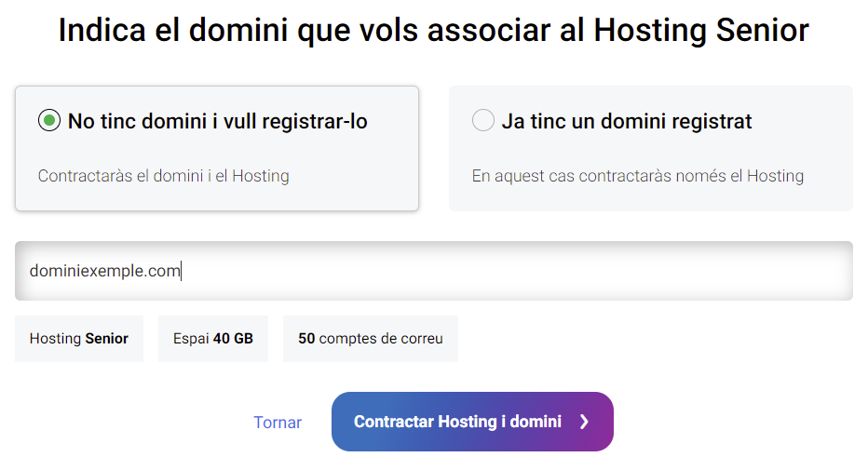Click the 'Espai 40 GB' tag
This screenshot has height=457, width=868.
(213, 339)
